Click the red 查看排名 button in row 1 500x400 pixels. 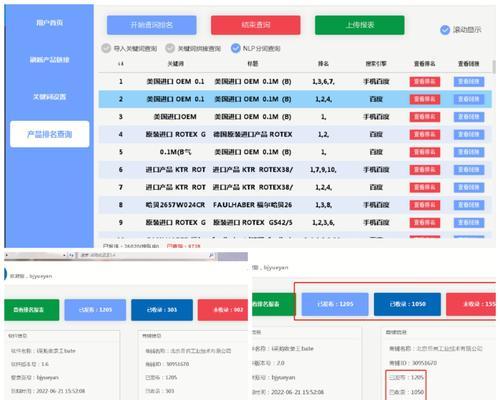(x=425, y=82)
